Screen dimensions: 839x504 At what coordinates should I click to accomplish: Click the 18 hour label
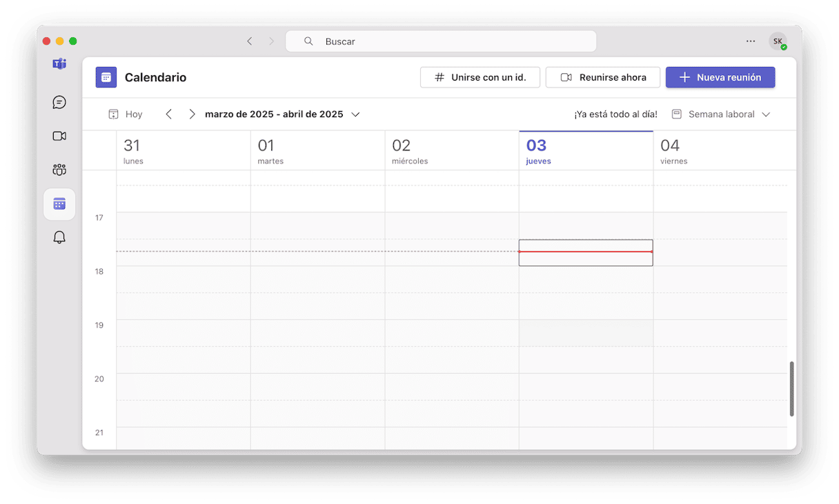[99, 272]
